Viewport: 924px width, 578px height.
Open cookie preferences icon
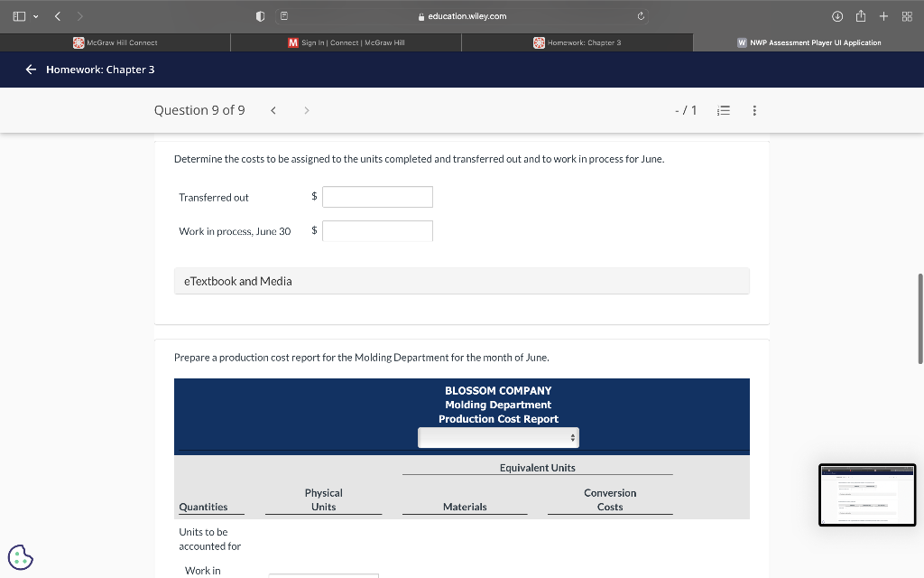coord(21,557)
